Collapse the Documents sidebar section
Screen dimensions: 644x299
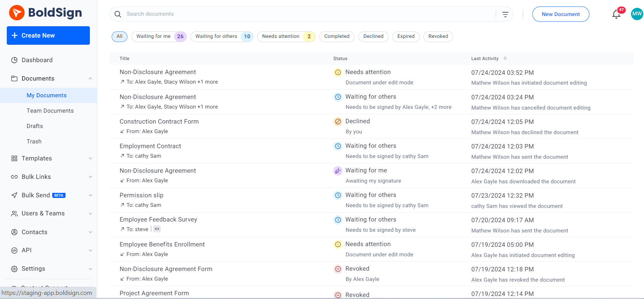pos(90,79)
